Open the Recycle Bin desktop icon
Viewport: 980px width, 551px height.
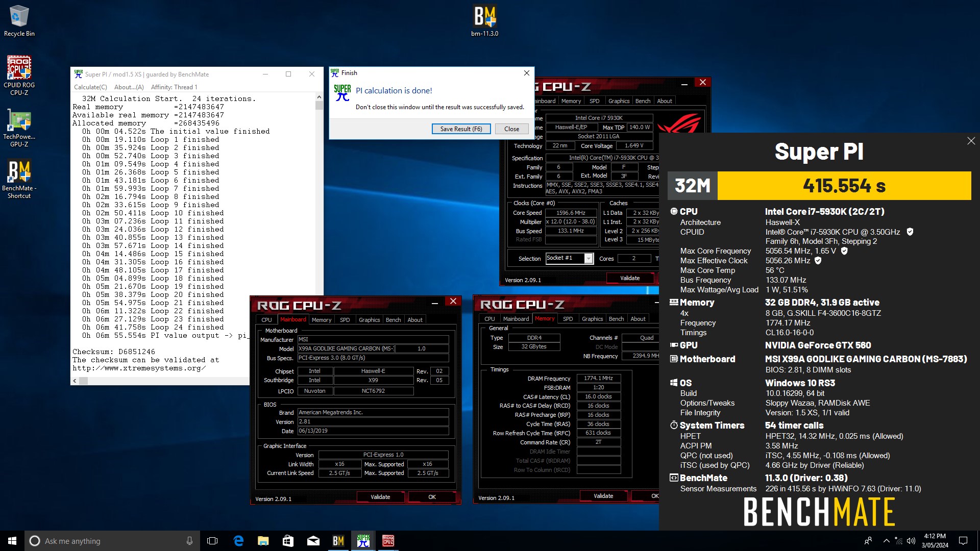pyautogui.click(x=19, y=21)
